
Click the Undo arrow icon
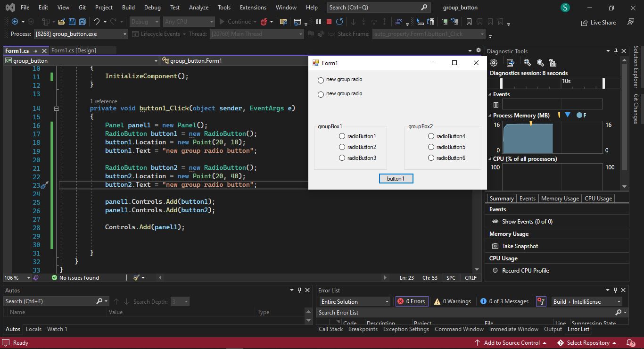point(97,22)
